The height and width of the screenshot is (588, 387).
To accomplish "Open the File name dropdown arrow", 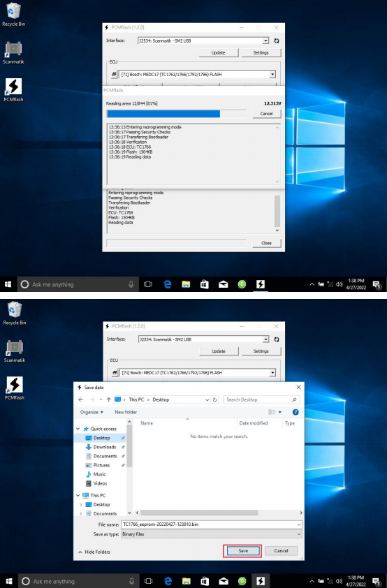I will (x=299, y=524).
